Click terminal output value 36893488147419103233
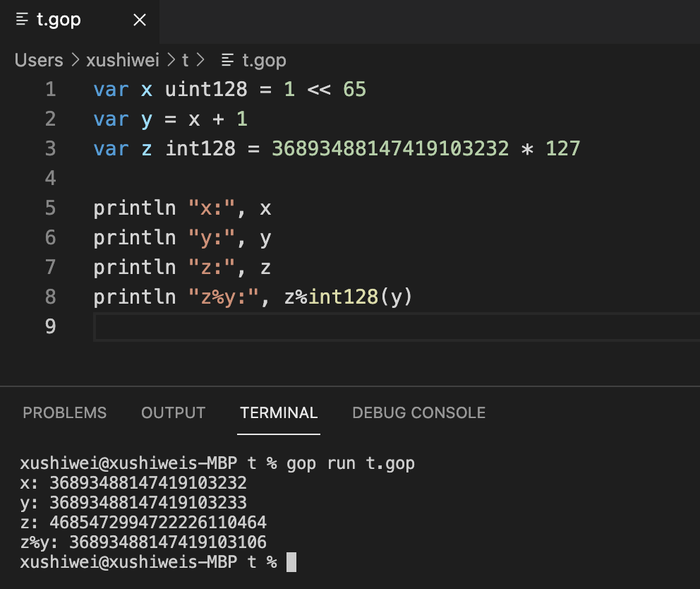This screenshot has width=700, height=589. 147,503
